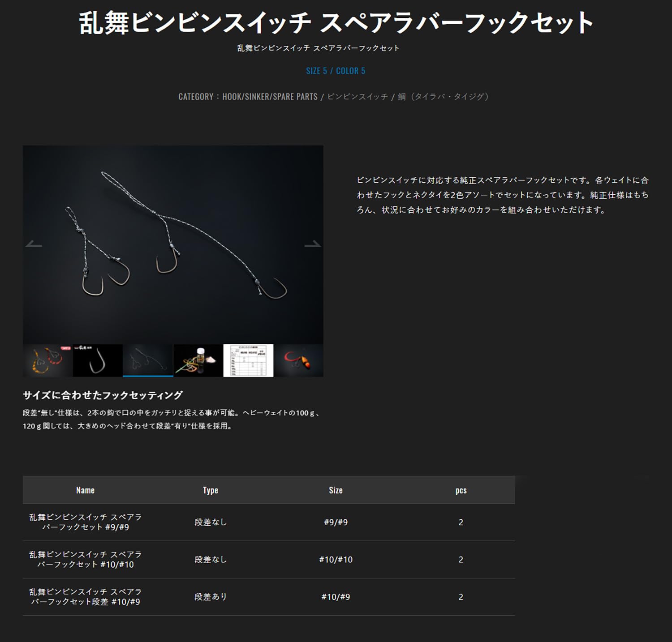Open the red lure head thumbnail

298,360
